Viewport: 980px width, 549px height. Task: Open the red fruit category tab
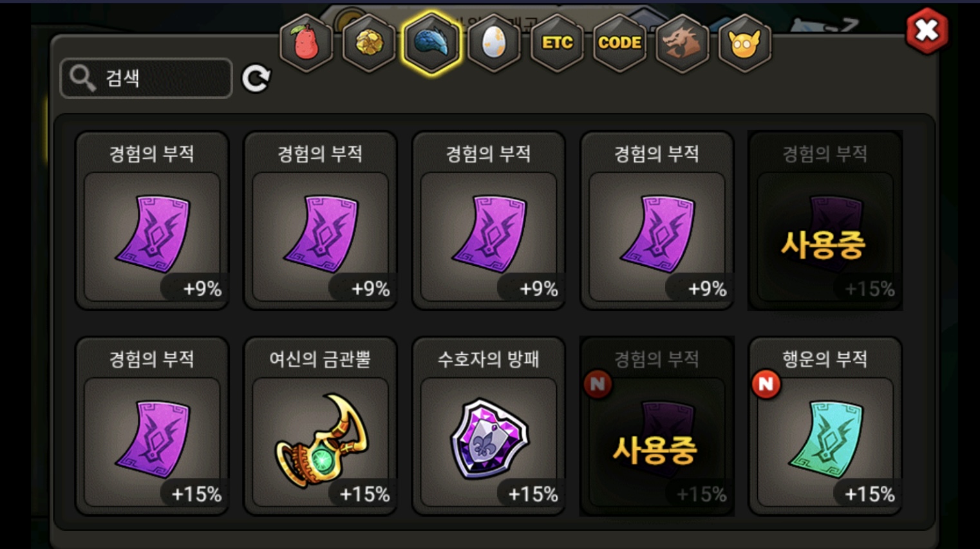pyautogui.click(x=306, y=43)
